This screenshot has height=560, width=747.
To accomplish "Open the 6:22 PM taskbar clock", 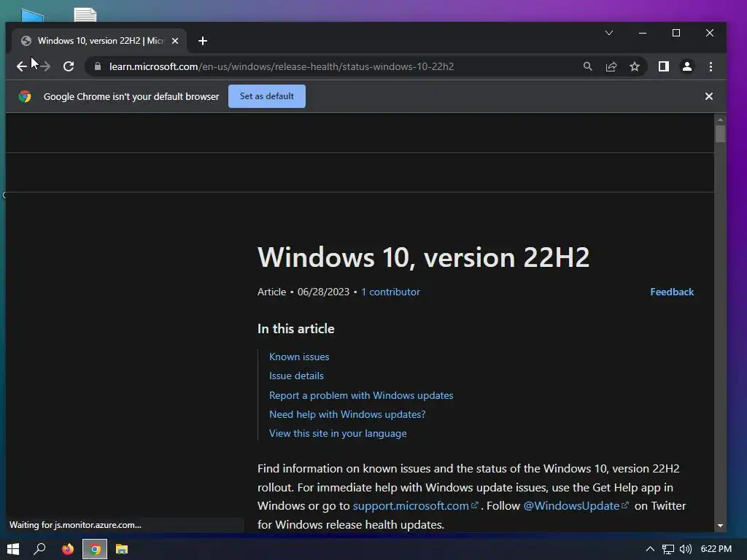I will (x=716, y=549).
